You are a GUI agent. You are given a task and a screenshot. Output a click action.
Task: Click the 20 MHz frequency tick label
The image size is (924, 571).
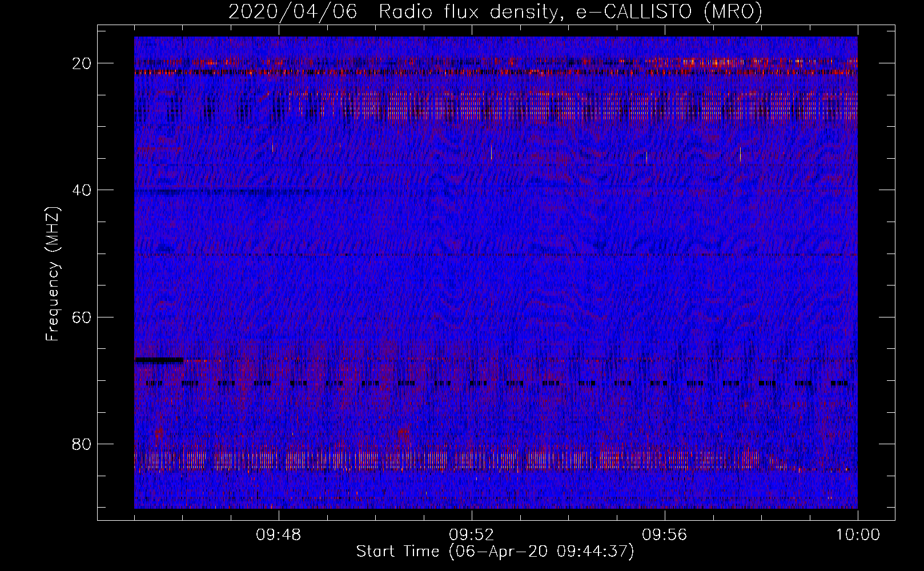coord(82,63)
